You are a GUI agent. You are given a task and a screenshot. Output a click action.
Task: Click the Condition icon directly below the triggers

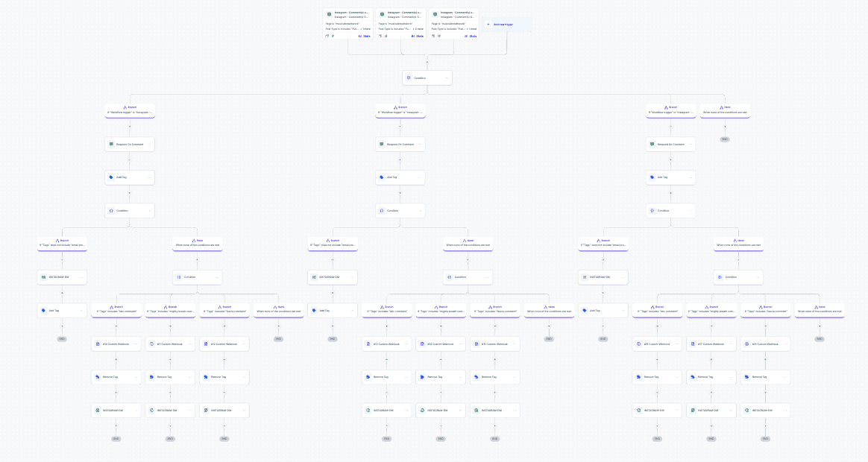409,78
